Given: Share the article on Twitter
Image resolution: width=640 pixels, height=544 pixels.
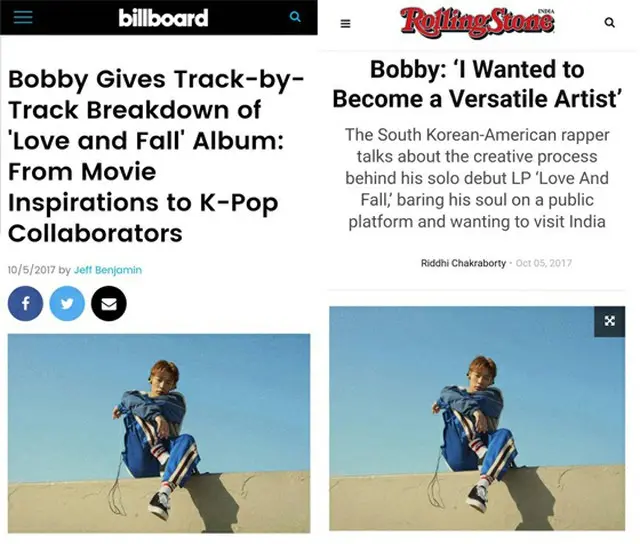Looking at the screenshot, I should (67, 302).
